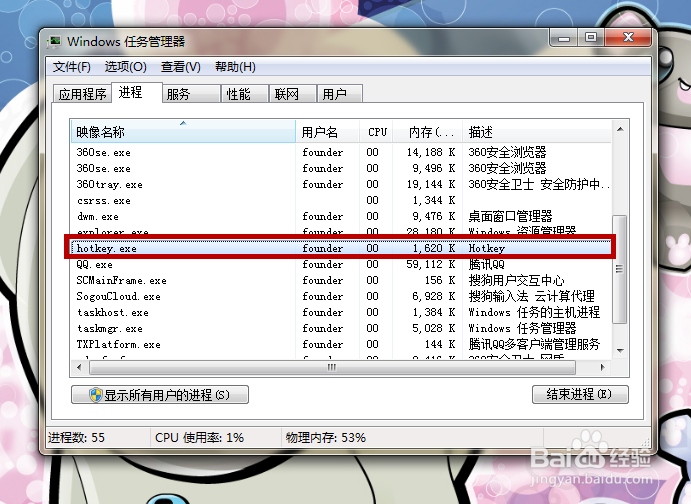Select the 360se.exe row with 9,496 K

(x=342, y=168)
